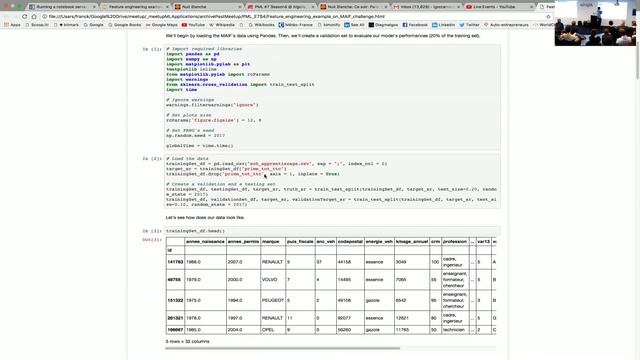640x360 pixels.
Task: Click the dataframe horizontal scrollbar
Action: [x=282, y=348]
